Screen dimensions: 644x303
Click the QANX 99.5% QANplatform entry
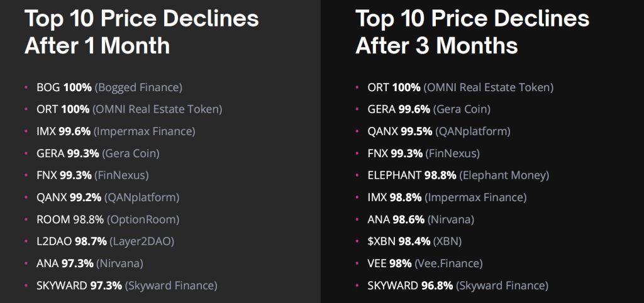[439, 131]
